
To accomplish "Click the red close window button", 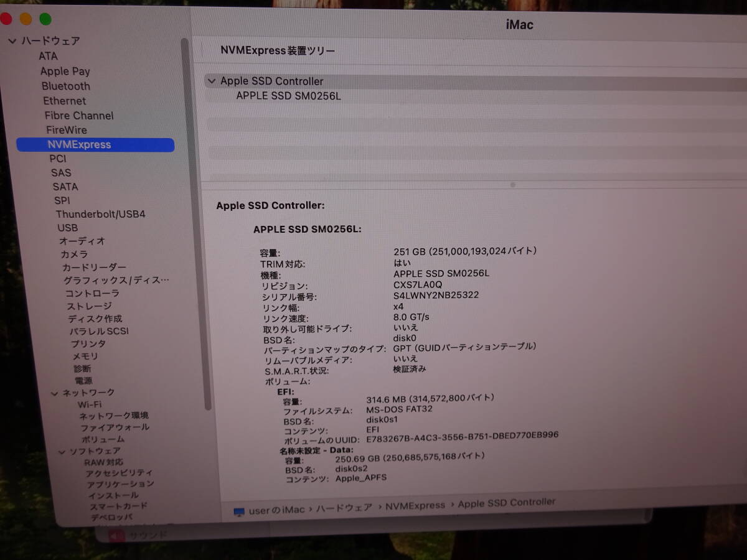I will tap(5, 19).
